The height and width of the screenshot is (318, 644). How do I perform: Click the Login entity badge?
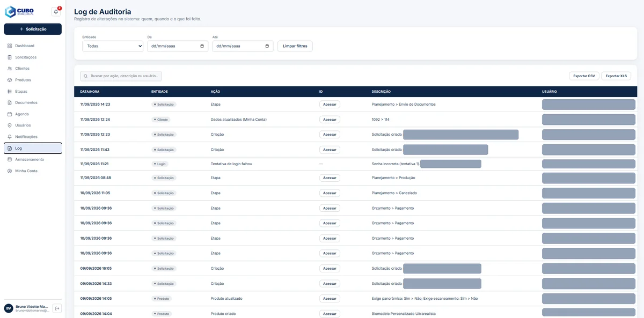[160, 164]
